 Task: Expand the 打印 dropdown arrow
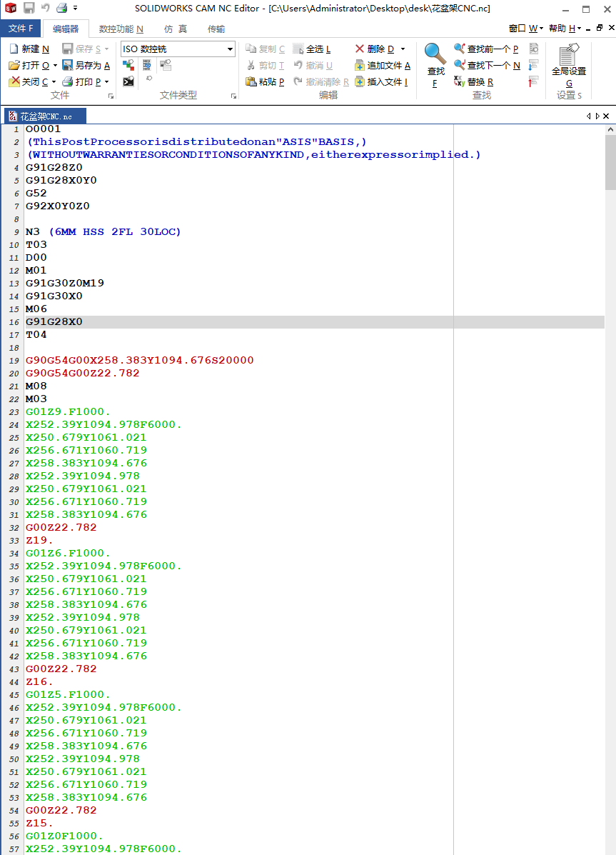pos(106,82)
